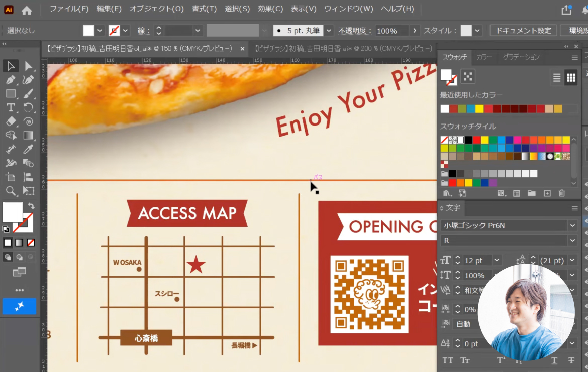Select the Eyedropper tool

click(28, 149)
